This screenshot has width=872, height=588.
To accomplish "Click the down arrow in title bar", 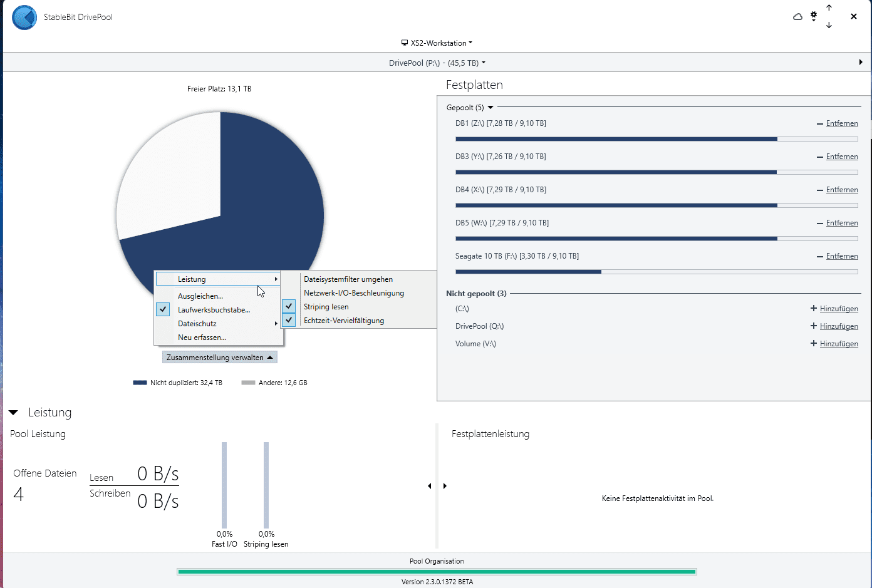I will pos(829,25).
